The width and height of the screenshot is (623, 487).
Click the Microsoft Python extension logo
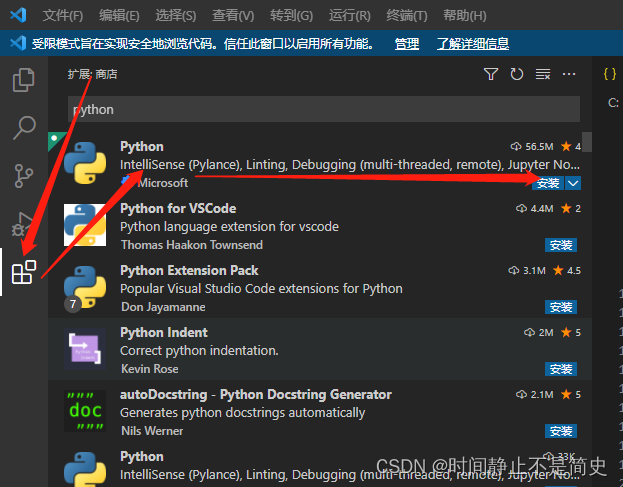tap(85, 163)
